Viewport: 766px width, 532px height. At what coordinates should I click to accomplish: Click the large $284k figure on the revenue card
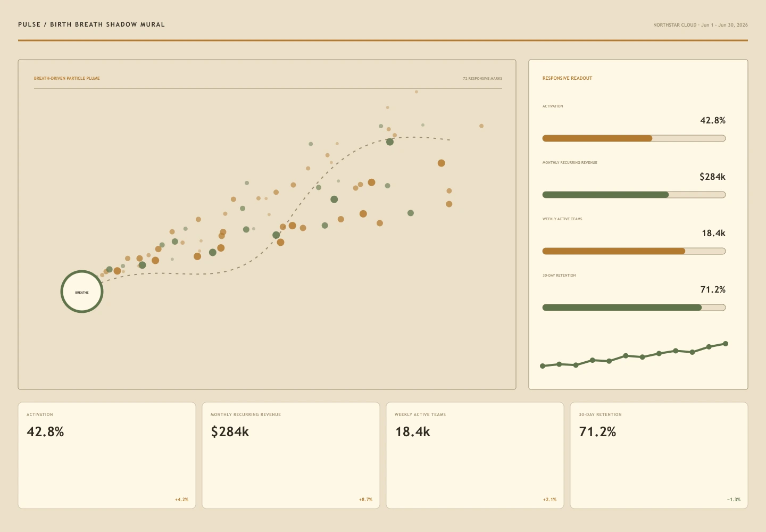(230, 431)
